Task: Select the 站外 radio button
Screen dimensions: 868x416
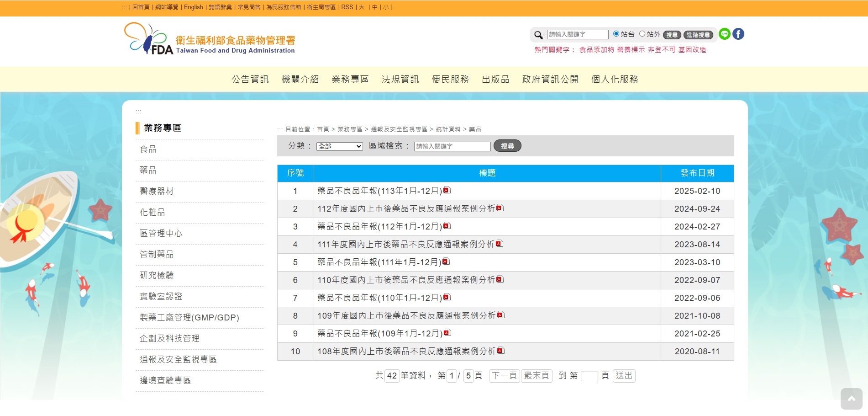Action: pyautogui.click(x=642, y=34)
